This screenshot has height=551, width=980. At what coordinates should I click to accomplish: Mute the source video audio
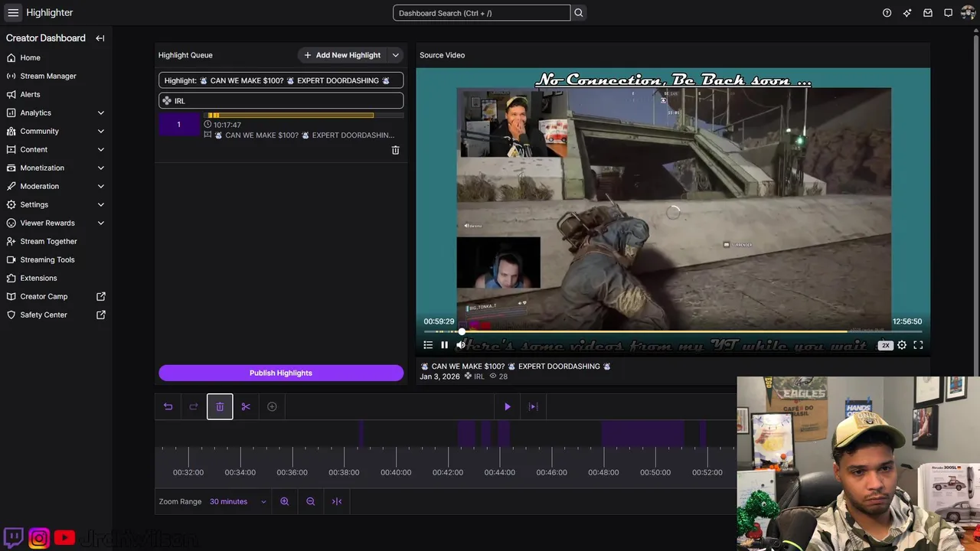tap(461, 345)
